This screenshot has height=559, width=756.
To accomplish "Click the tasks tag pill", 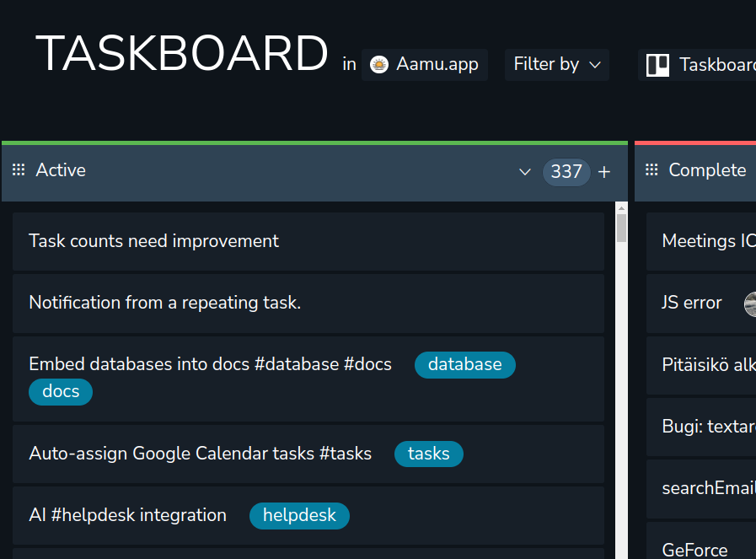I will pyautogui.click(x=428, y=454).
